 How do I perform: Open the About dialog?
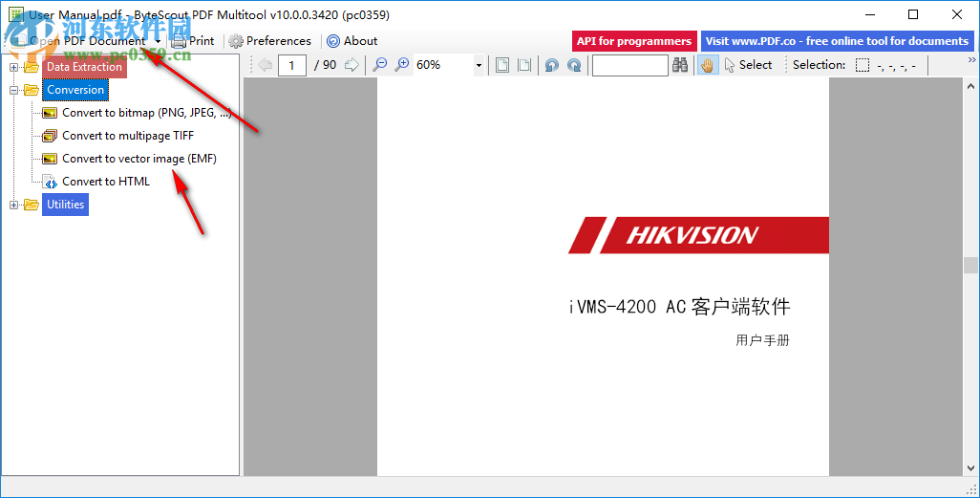(x=352, y=41)
